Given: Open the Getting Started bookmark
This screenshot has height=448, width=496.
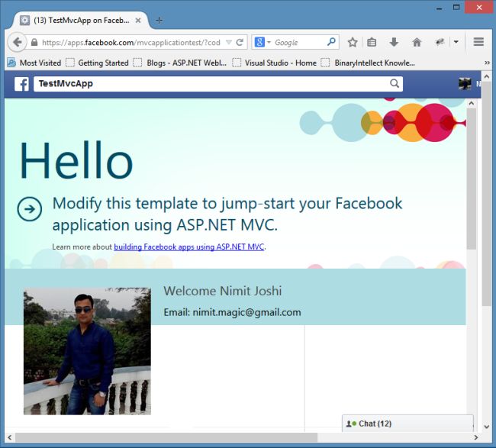Looking at the screenshot, I should tap(98, 63).
